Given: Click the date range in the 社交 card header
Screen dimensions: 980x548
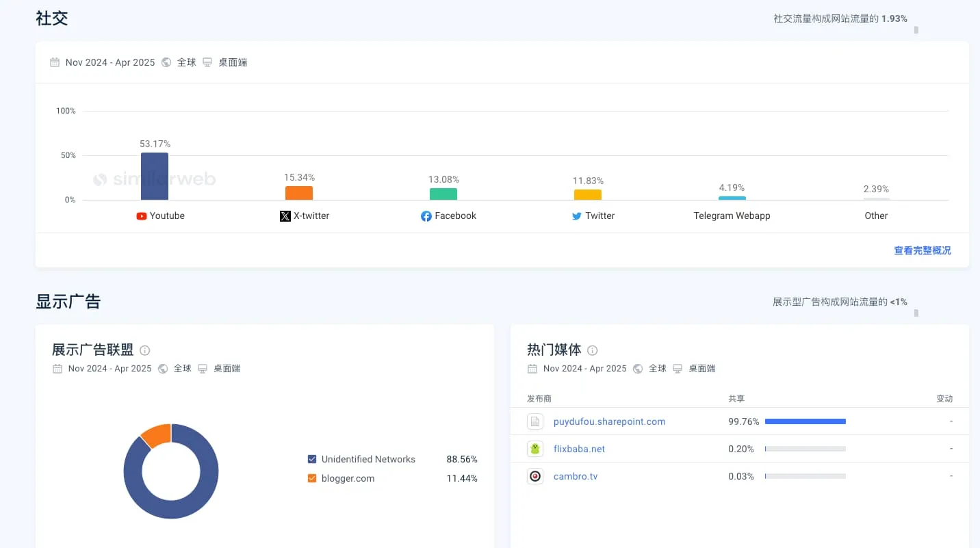Looking at the screenshot, I should coord(110,62).
